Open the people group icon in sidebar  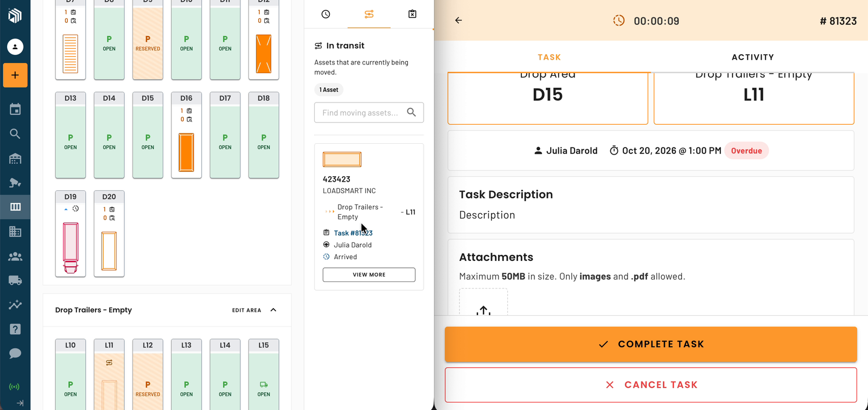pos(15,257)
